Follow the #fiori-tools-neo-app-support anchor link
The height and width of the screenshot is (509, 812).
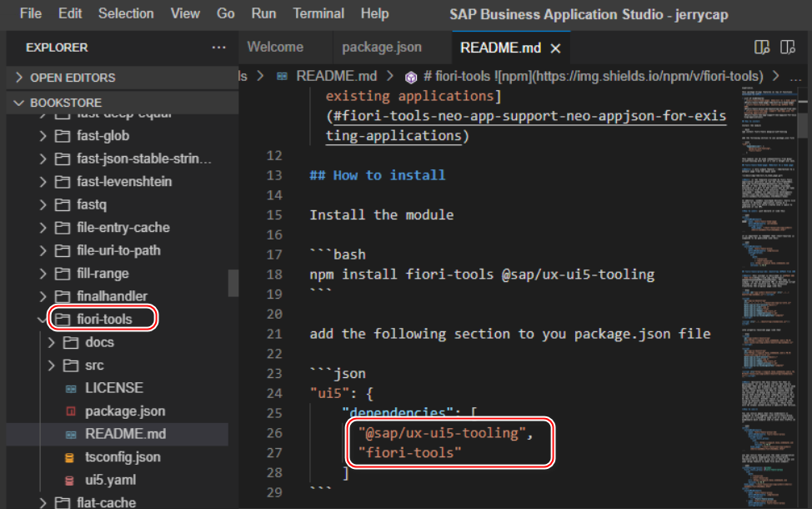coord(525,126)
